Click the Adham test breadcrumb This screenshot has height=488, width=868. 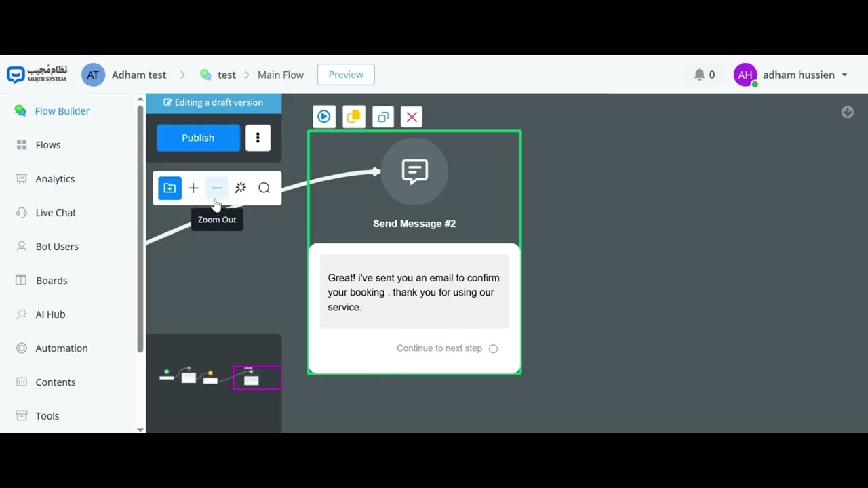pyautogui.click(x=139, y=75)
